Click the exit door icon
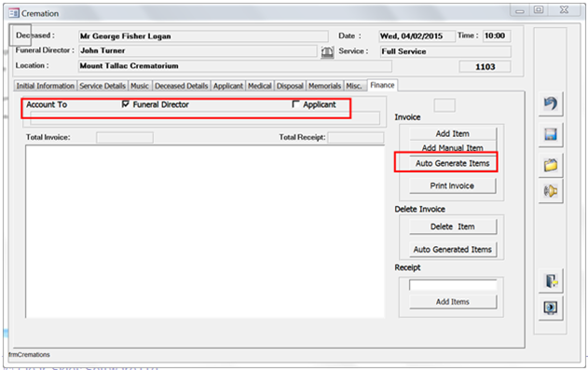 pyautogui.click(x=551, y=281)
